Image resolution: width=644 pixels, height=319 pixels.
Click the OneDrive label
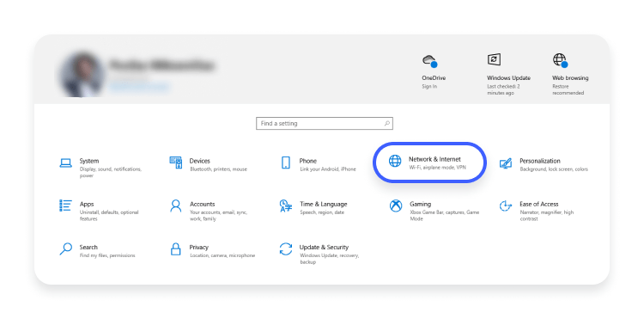(434, 77)
